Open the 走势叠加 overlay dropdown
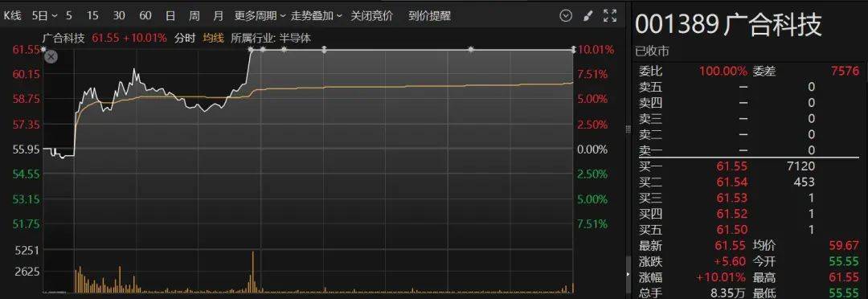Image resolution: width=868 pixels, height=299 pixels. click(x=317, y=15)
